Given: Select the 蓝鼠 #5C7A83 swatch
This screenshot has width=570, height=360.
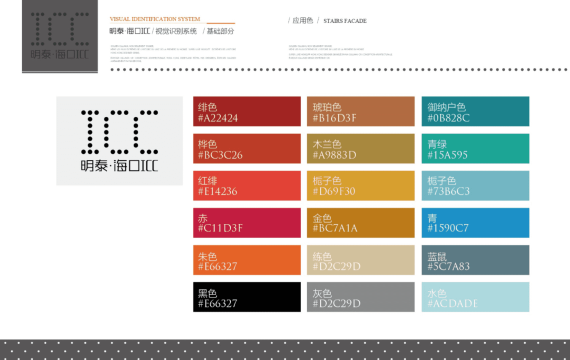Looking at the screenshot, I should tap(475, 260).
